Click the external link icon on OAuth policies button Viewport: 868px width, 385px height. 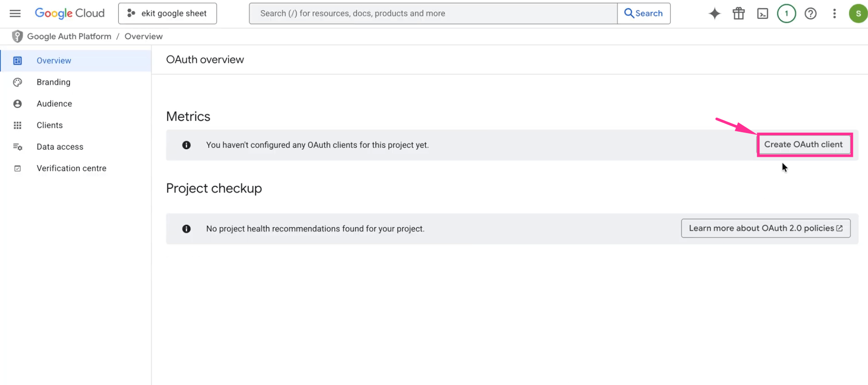[839, 228]
